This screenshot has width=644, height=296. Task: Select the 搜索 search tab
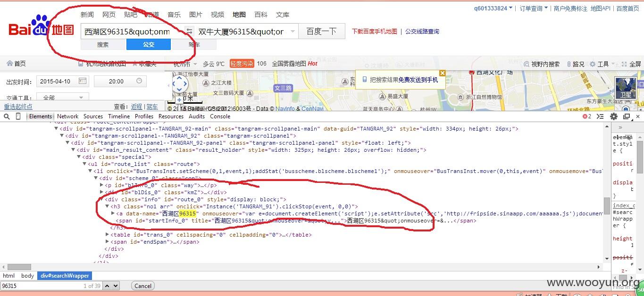pyautogui.click(x=103, y=45)
